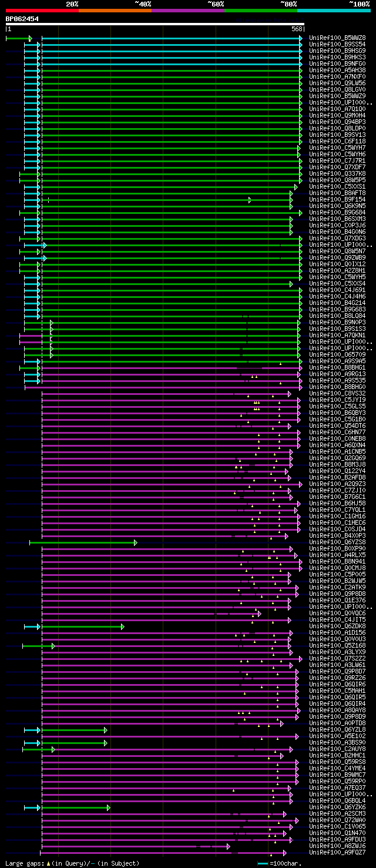Click the cyan ~100% identity legend segment
The width and height of the screenshot is (376, 868).
coord(334,11)
